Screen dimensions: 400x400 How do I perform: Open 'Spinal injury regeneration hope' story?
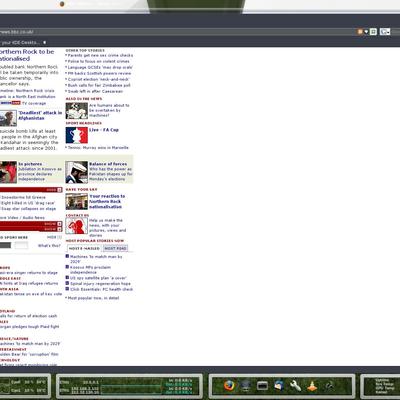pos(100,284)
